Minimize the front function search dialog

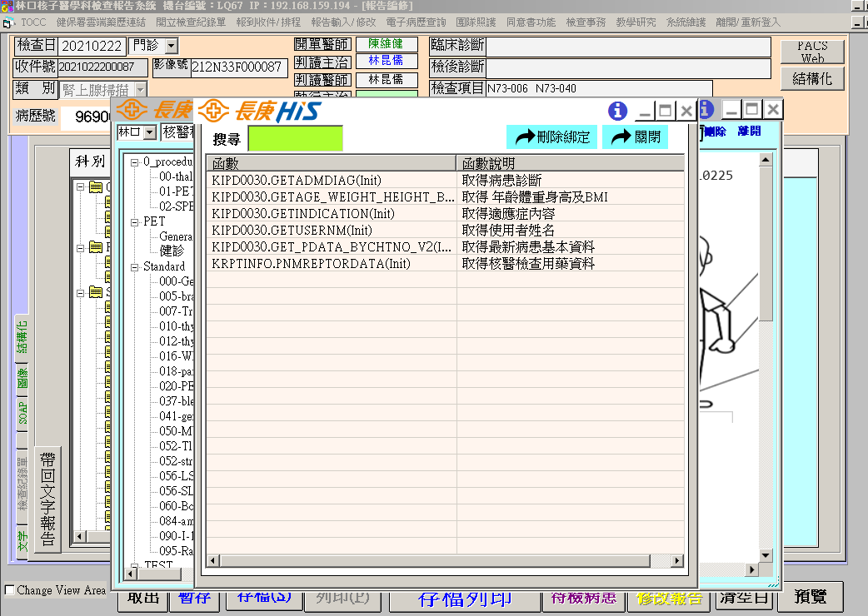pos(644,111)
